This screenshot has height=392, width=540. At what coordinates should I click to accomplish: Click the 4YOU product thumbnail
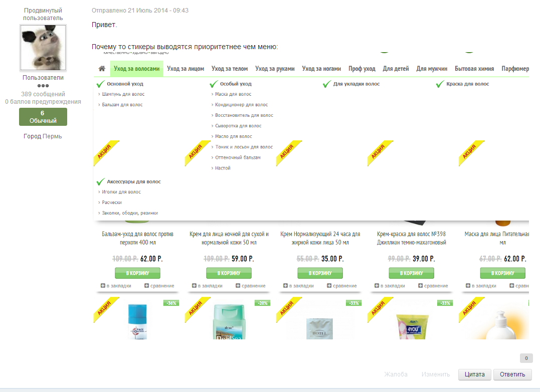coord(412,326)
